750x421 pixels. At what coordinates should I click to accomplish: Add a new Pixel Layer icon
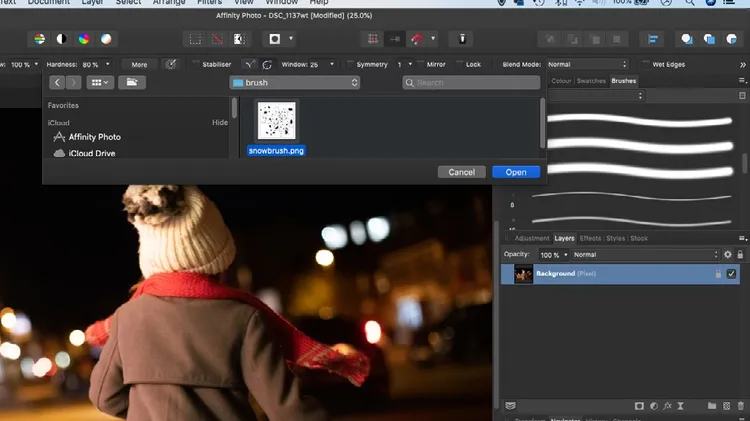click(x=727, y=406)
